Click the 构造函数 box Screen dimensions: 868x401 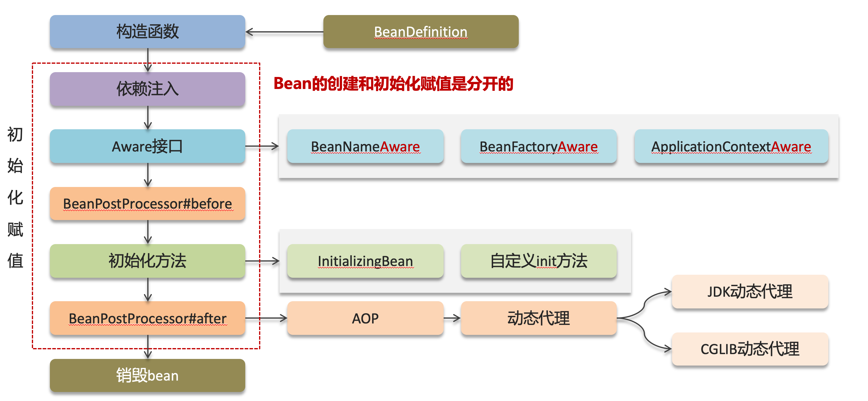coord(147,32)
